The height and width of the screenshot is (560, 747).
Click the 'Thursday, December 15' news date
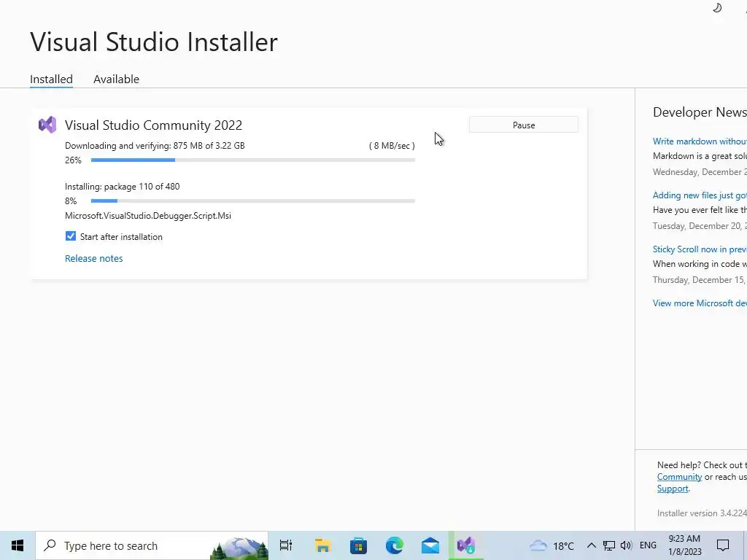(x=700, y=279)
